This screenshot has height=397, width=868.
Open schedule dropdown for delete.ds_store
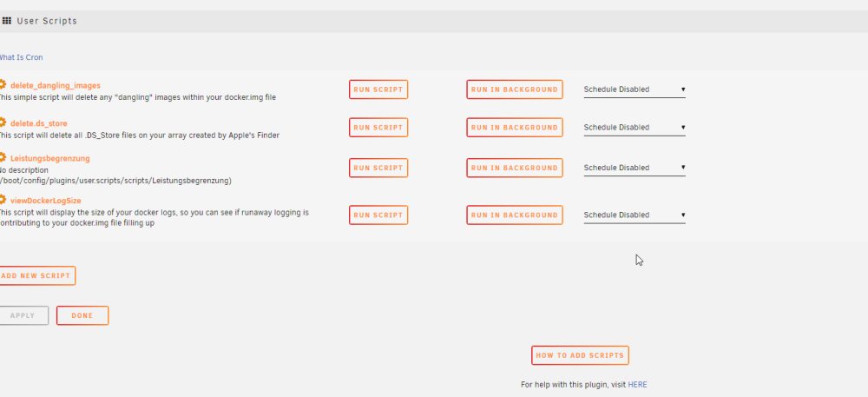[635, 128]
